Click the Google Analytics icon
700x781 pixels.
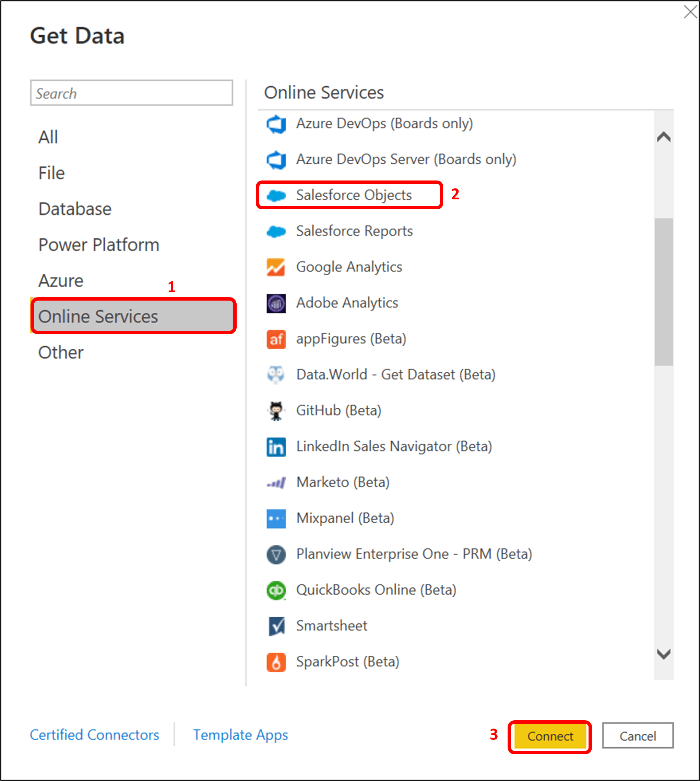tap(276, 267)
